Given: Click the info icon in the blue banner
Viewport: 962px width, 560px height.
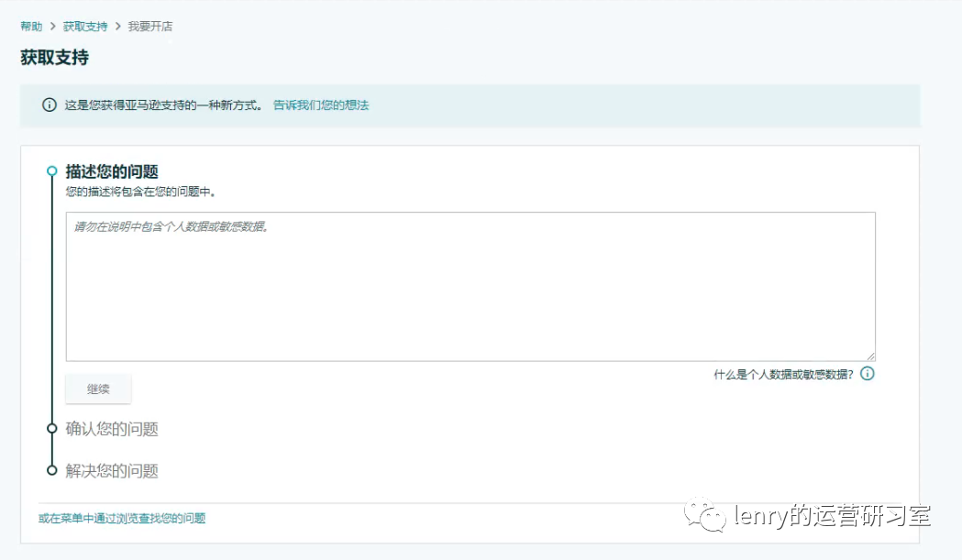Looking at the screenshot, I should tap(50, 104).
